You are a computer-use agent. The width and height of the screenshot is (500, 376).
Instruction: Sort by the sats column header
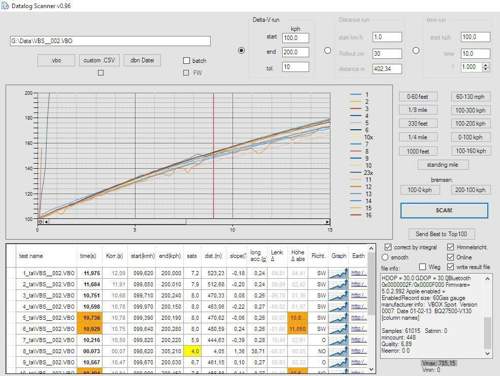click(x=192, y=256)
